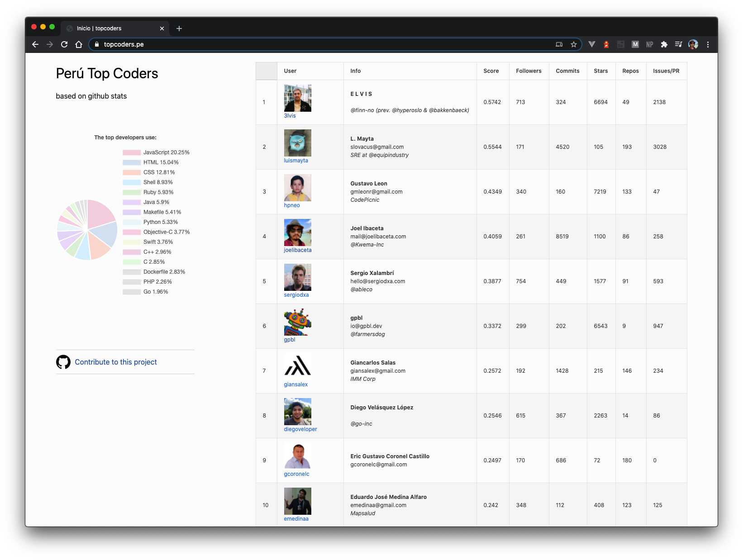Open the NP extension icon
Screen dimensions: 743x560
650,44
